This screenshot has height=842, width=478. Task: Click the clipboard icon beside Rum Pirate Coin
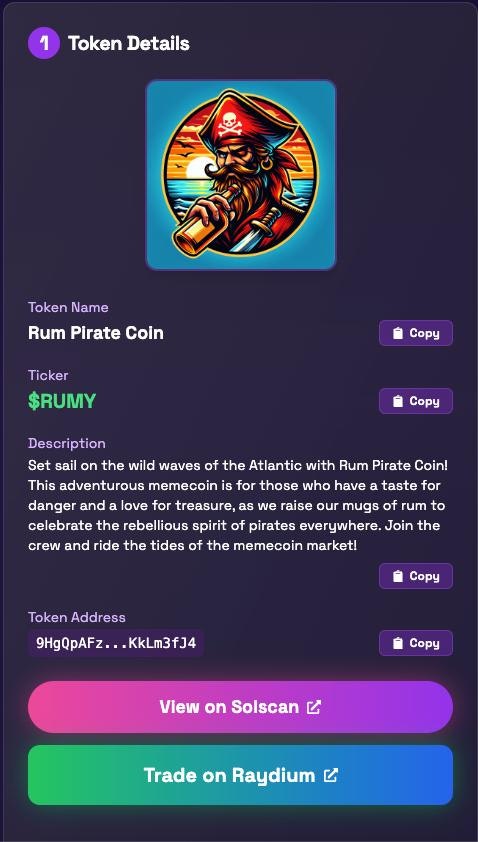pyautogui.click(x=397, y=333)
